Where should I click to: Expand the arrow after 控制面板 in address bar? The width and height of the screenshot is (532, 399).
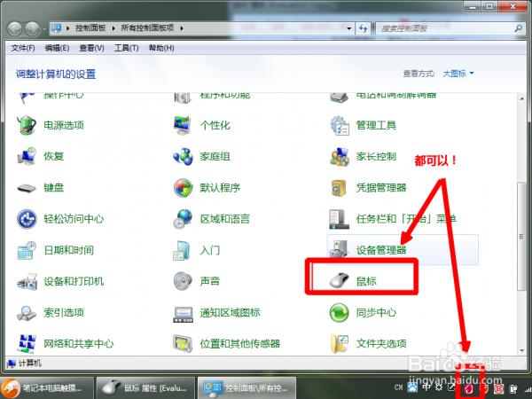tap(113, 28)
